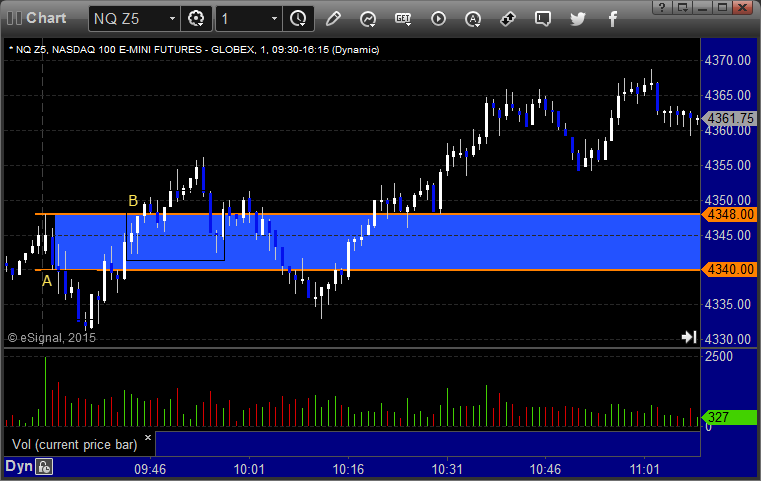Click the 4335.00 price axis label
The height and width of the screenshot is (481, 761).
click(728, 304)
